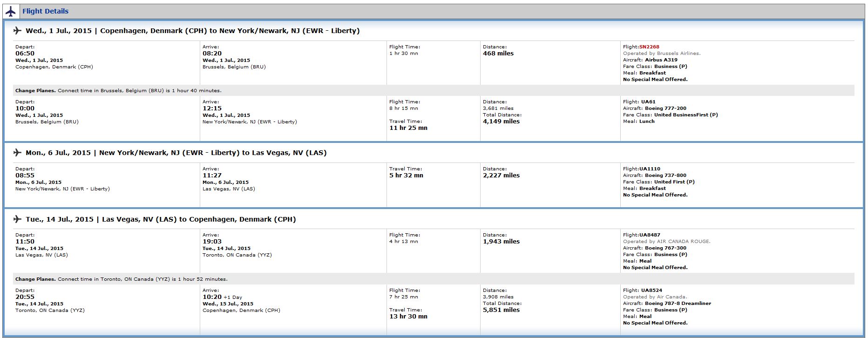The image size is (868, 338).
Task: Click the 4 hr 13 mn flight time
Action: (x=404, y=242)
